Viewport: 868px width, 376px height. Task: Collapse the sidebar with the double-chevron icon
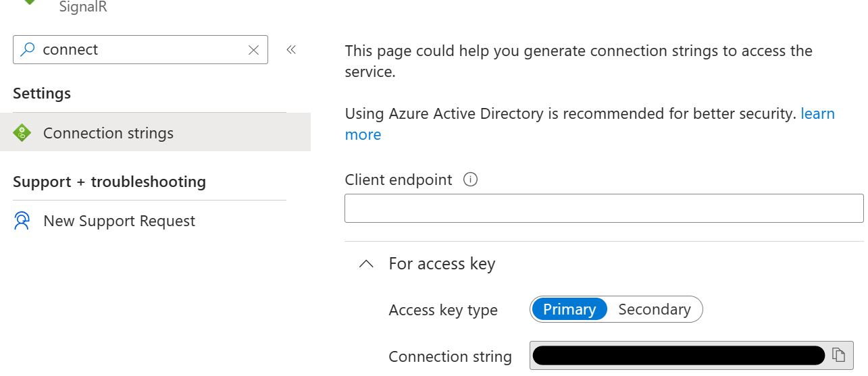point(291,49)
